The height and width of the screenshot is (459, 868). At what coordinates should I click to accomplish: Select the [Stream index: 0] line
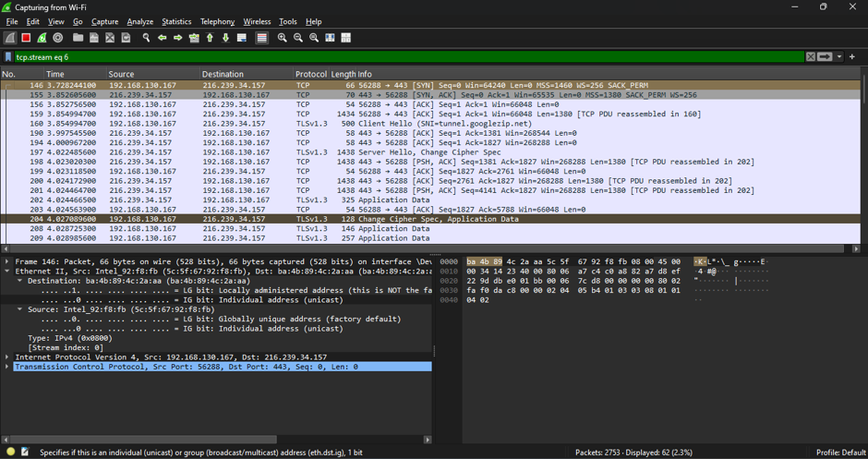click(x=66, y=347)
